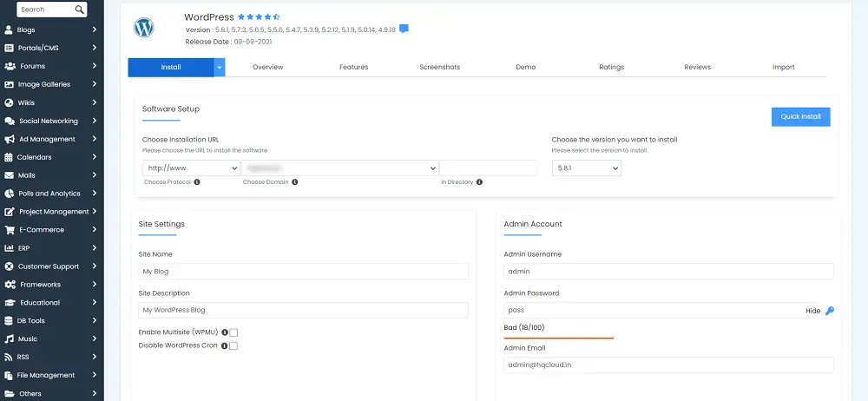This screenshot has height=401, width=868.
Task: Open the Demo tab
Action: pyautogui.click(x=526, y=67)
